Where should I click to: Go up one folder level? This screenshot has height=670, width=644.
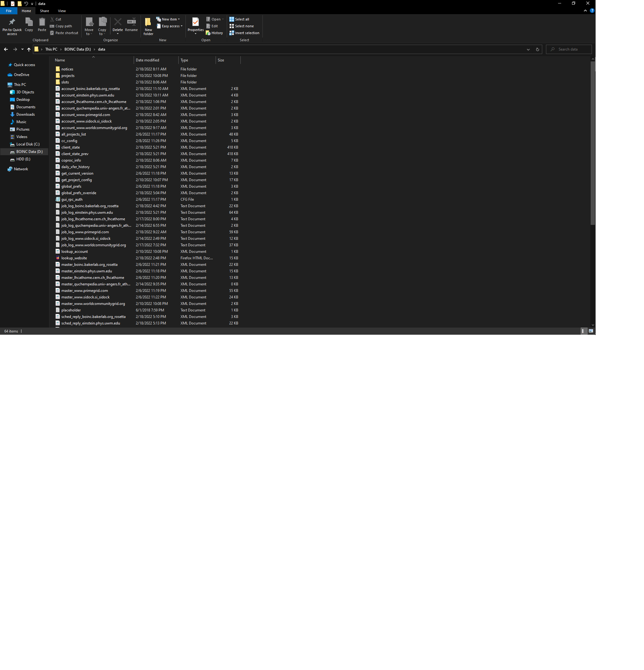tap(29, 50)
